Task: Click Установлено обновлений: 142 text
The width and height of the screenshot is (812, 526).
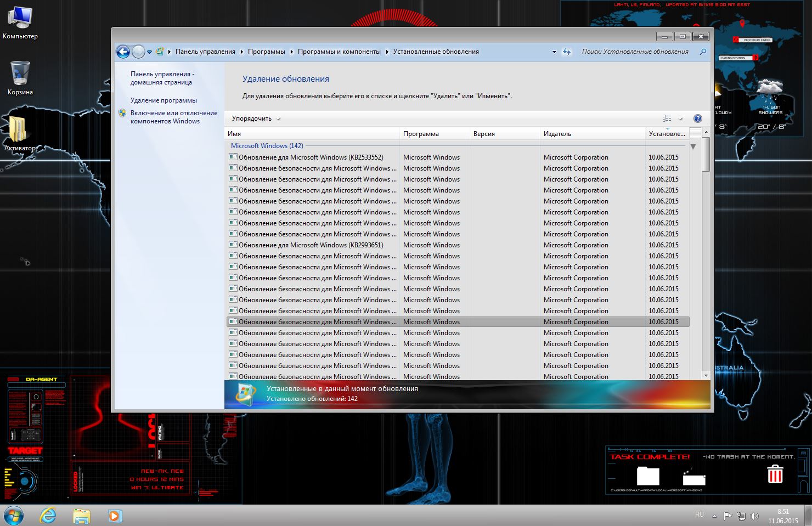Action: point(312,399)
